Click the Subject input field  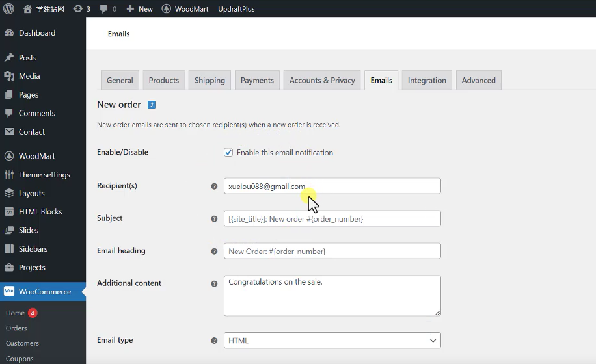(x=332, y=219)
